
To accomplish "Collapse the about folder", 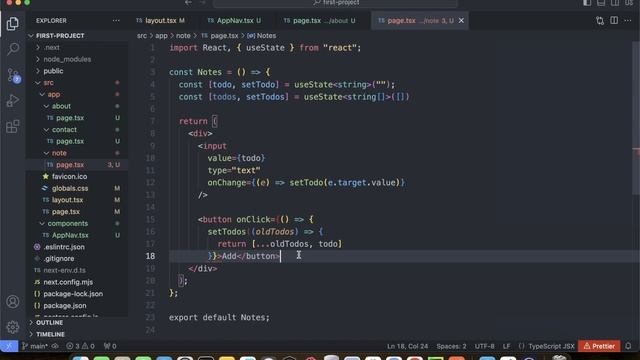I will click(x=61, y=106).
